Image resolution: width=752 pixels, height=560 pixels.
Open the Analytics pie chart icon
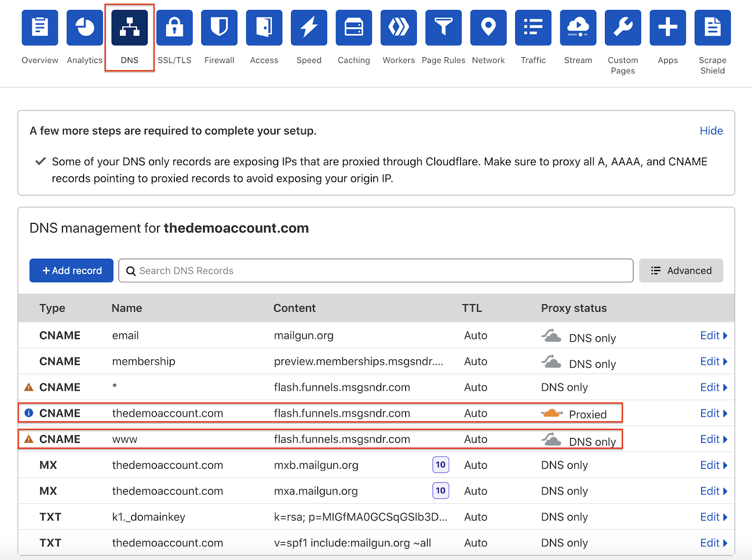click(x=85, y=28)
